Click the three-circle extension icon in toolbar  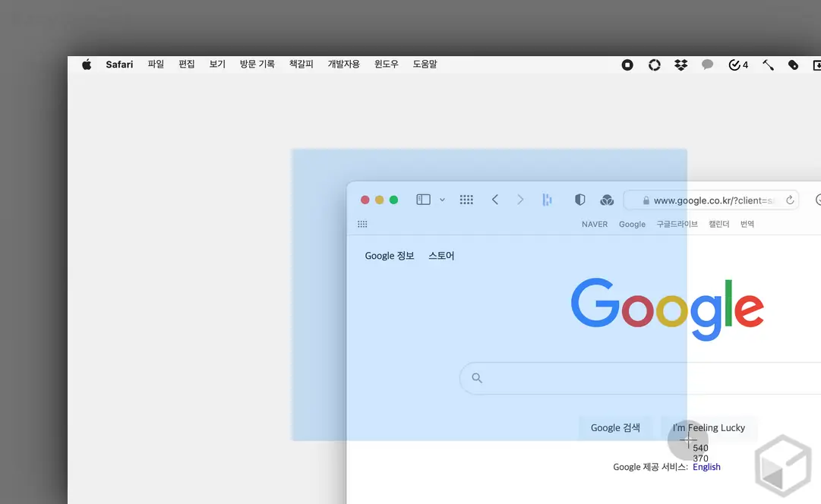607,200
